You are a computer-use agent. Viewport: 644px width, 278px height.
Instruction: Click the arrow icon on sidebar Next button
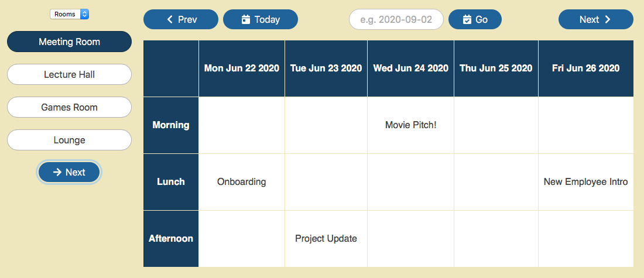[x=57, y=172]
